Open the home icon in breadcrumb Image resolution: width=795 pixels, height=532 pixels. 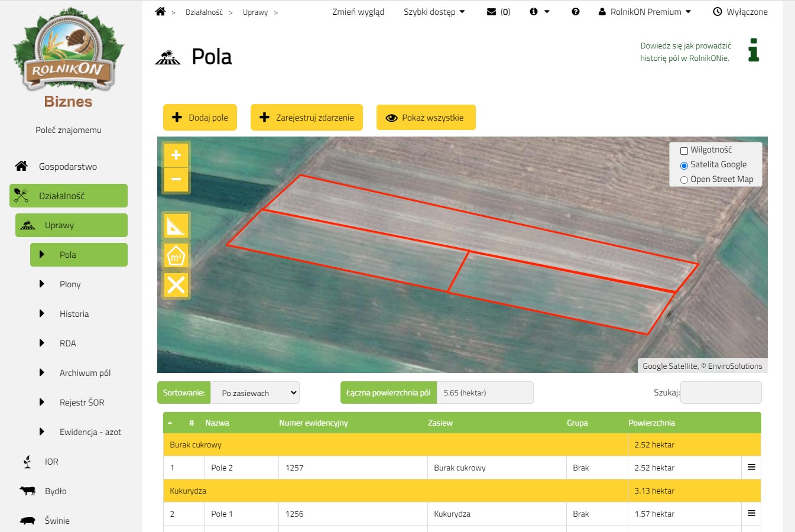pyautogui.click(x=160, y=12)
